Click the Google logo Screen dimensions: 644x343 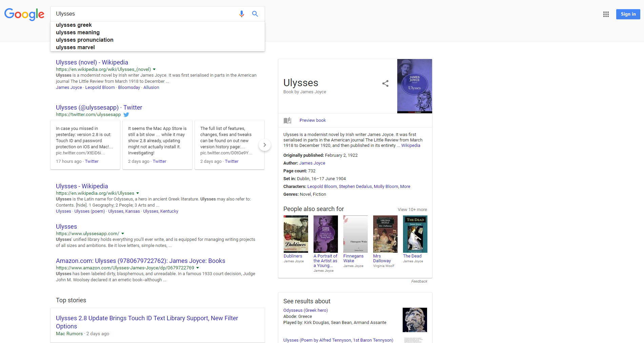coord(24,14)
